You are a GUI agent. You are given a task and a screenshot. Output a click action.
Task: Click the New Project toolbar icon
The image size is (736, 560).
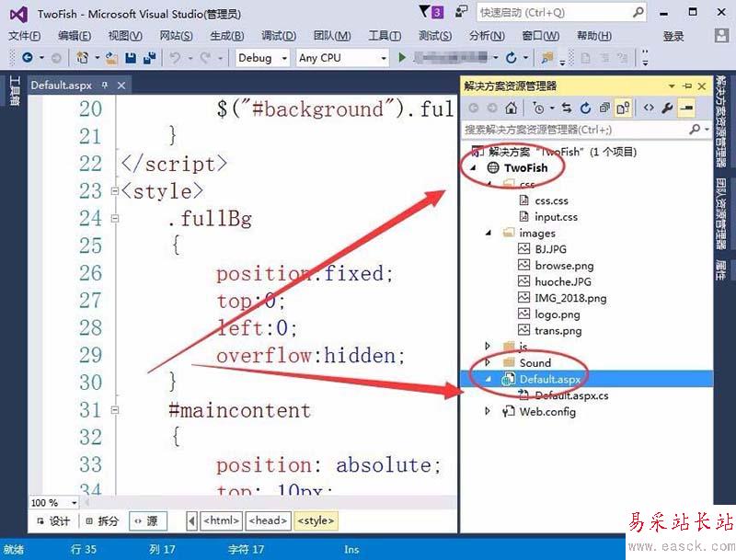(83, 58)
